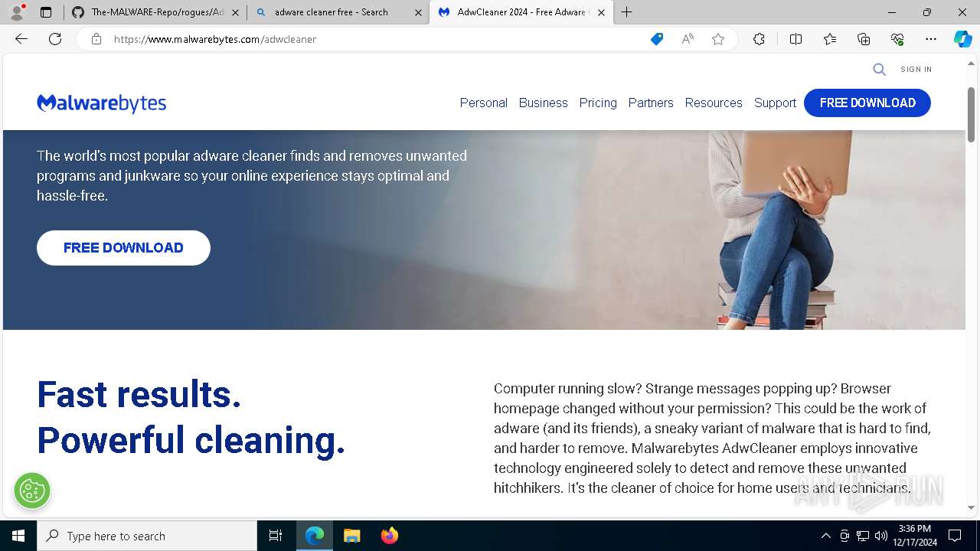
Task: Open the shopping tag icon in address bar
Action: pos(657,39)
